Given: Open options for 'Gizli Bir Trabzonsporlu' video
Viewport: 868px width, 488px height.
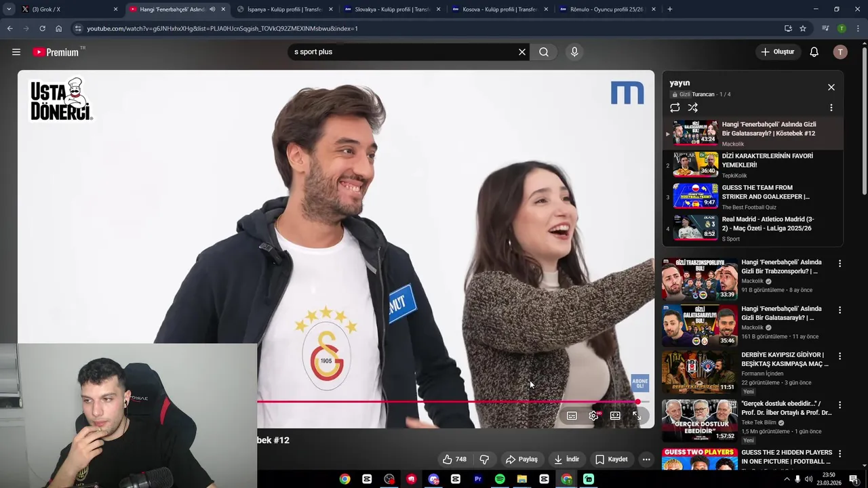Looking at the screenshot, I should (840, 264).
